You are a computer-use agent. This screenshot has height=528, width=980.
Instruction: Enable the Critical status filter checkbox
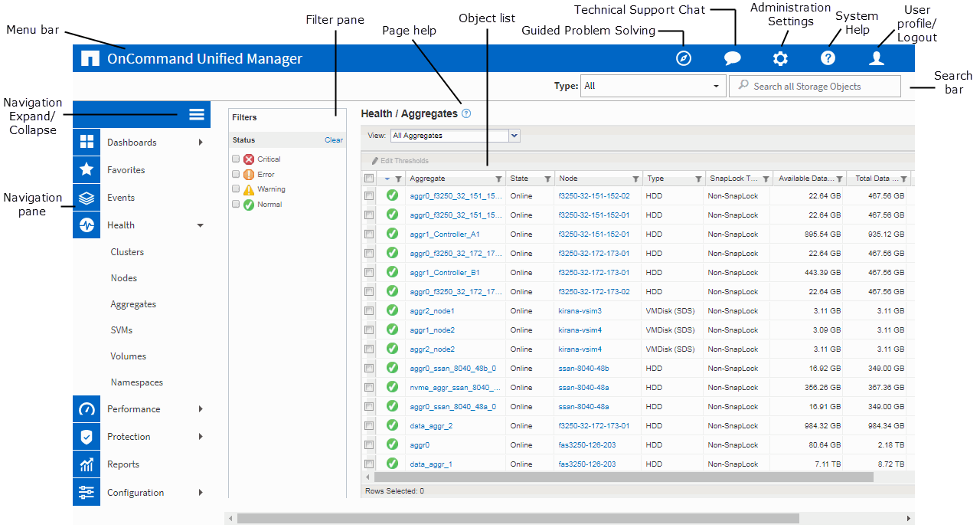click(237, 159)
